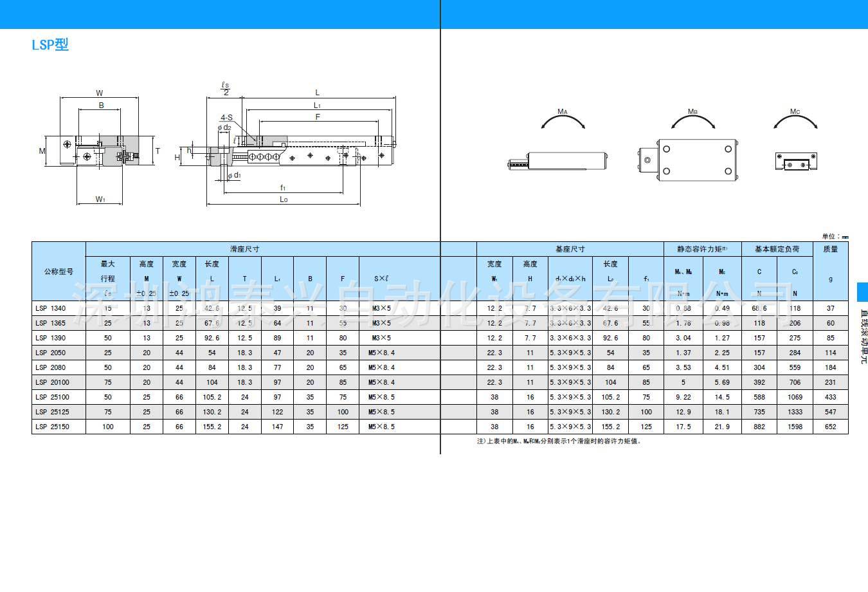This screenshot has height=592, width=868.
Task: Click C0 value 1333 in LSP 25125 row
Action: [x=795, y=412]
